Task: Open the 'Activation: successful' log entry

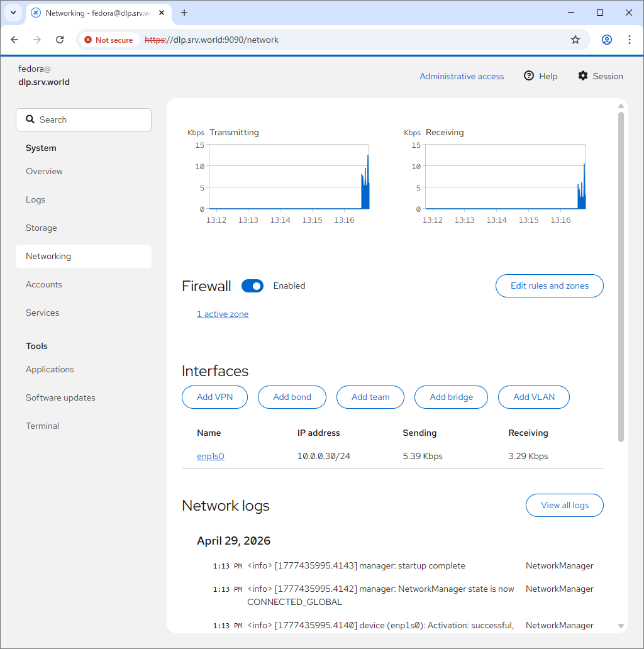Action: pyautogui.click(x=400, y=625)
